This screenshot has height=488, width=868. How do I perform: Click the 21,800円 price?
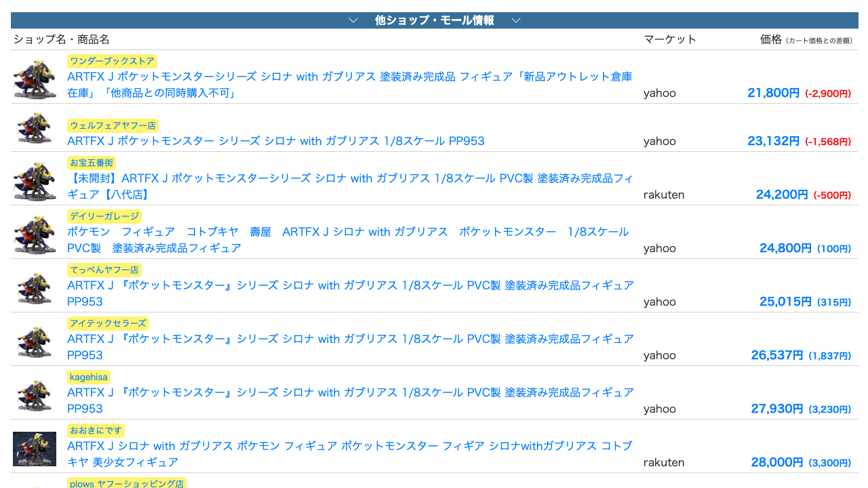click(773, 93)
